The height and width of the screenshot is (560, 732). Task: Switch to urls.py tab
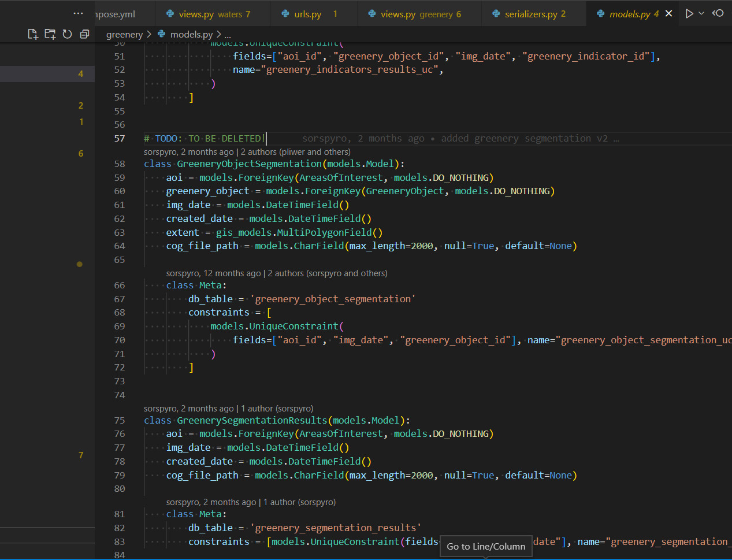click(x=313, y=14)
